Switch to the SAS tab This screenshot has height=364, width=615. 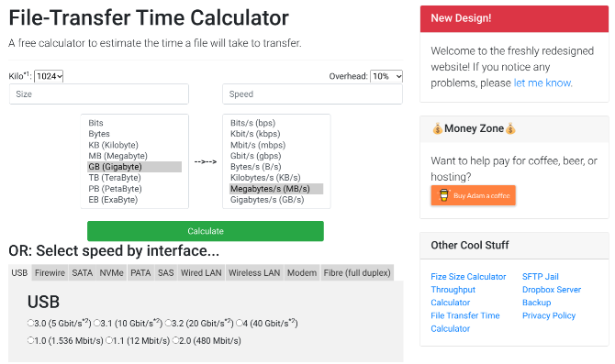coord(165,272)
